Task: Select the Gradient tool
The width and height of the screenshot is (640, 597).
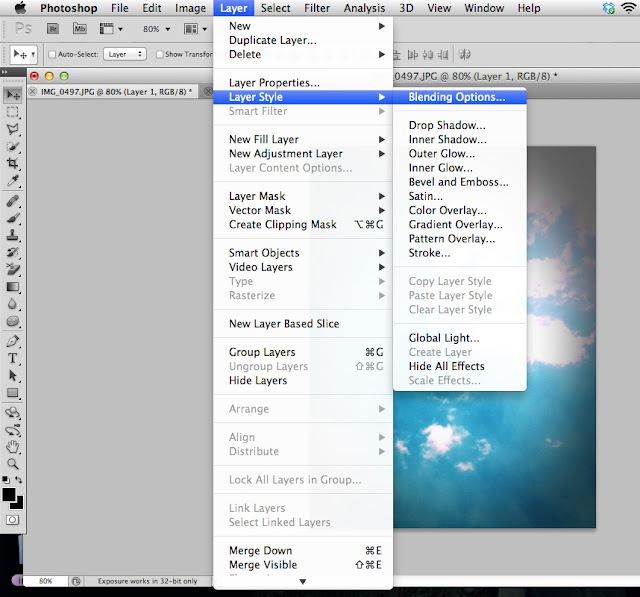Action: pos(13,287)
